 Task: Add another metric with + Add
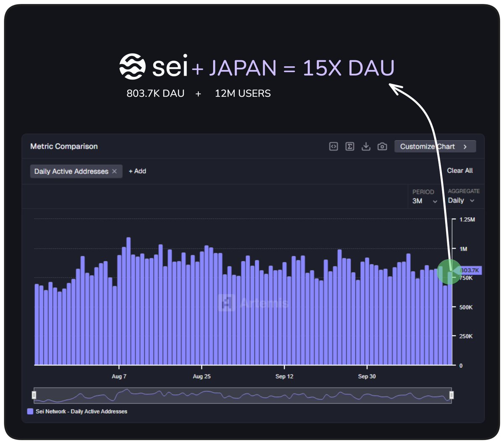pyautogui.click(x=137, y=171)
